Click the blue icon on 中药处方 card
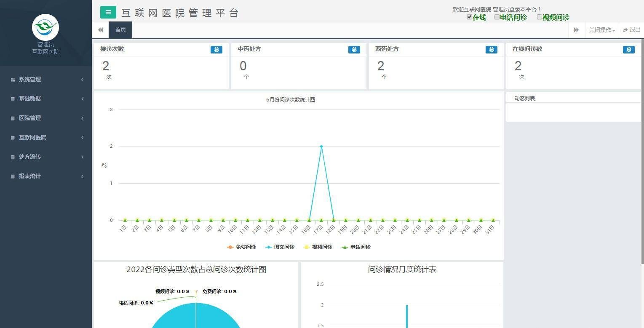Viewport: 644px width, 328px height. pos(354,49)
